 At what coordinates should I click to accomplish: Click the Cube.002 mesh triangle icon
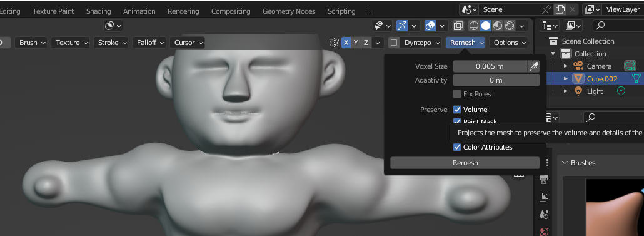[x=578, y=78]
